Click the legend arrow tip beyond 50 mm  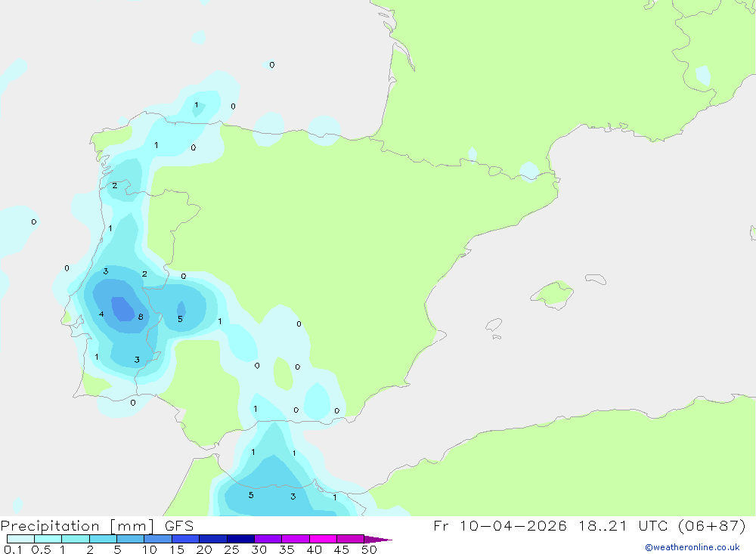click(x=379, y=540)
